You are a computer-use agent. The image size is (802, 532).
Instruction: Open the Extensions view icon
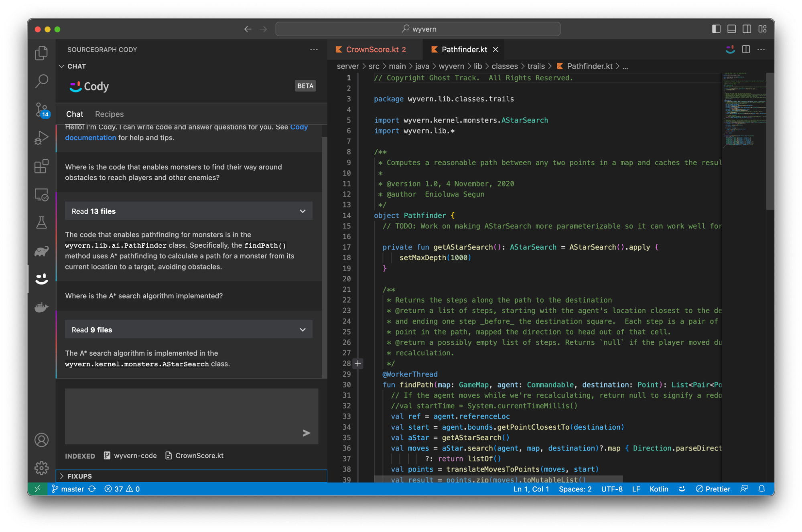(x=41, y=166)
